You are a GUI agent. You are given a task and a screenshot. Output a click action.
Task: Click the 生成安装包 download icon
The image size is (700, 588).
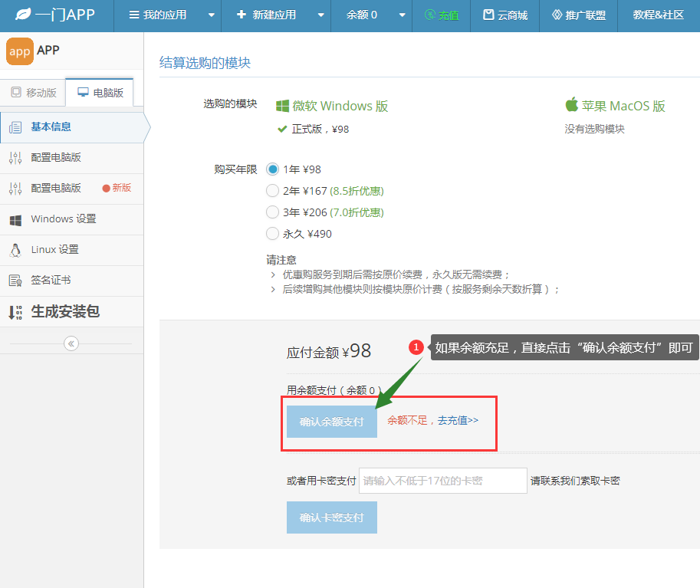click(x=15, y=313)
